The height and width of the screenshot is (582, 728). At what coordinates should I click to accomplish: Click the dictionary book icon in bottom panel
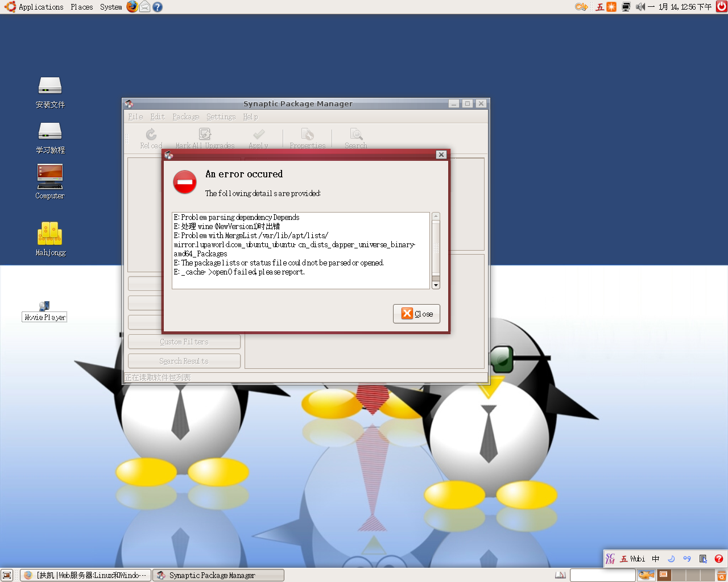(560, 575)
